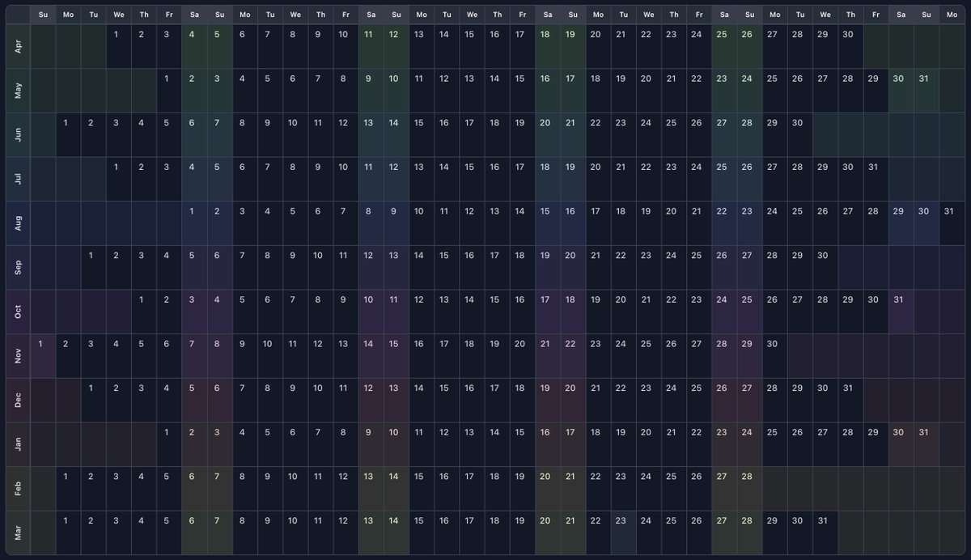Image resolution: width=971 pixels, height=560 pixels.
Task: Choose November 15
Action: pyautogui.click(x=396, y=355)
